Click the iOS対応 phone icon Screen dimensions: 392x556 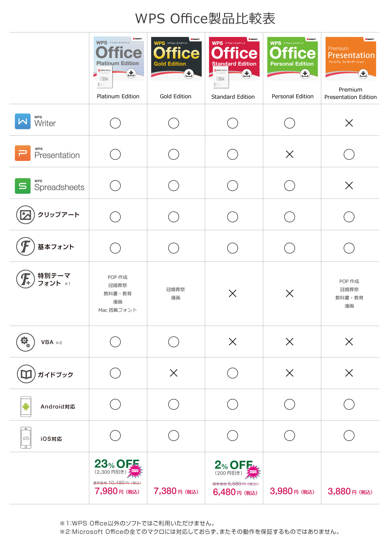(26, 438)
